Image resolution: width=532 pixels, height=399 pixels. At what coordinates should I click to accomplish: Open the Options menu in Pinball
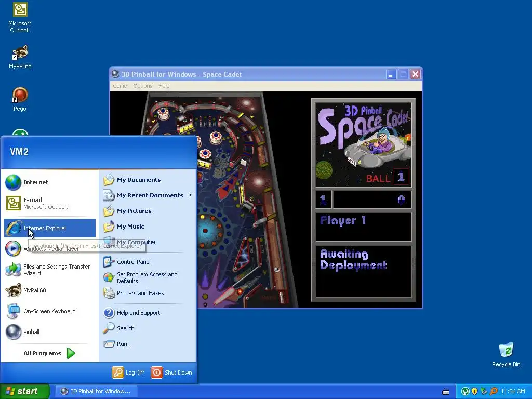tap(142, 86)
